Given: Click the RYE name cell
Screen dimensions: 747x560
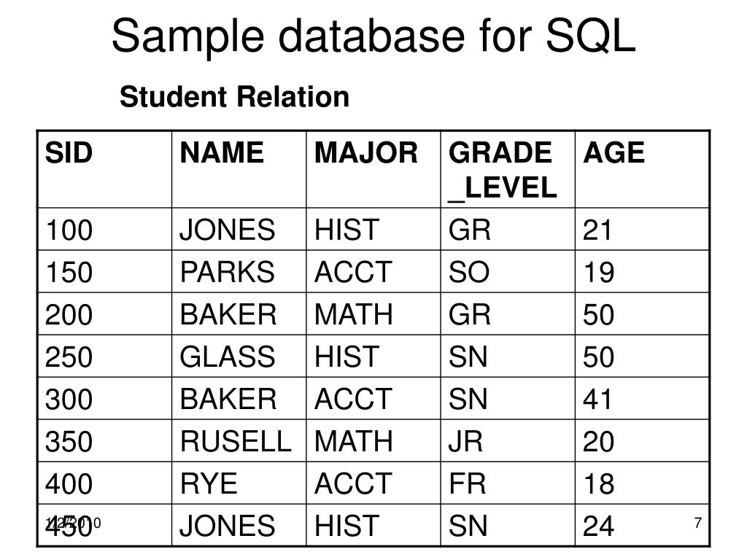Looking at the screenshot, I should pos(209,483).
